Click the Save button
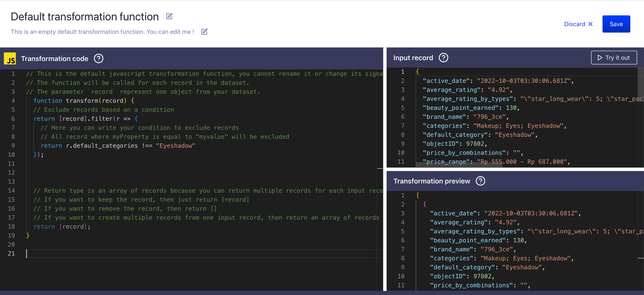The width and height of the screenshot is (644, 295). (x=616, y=24)
